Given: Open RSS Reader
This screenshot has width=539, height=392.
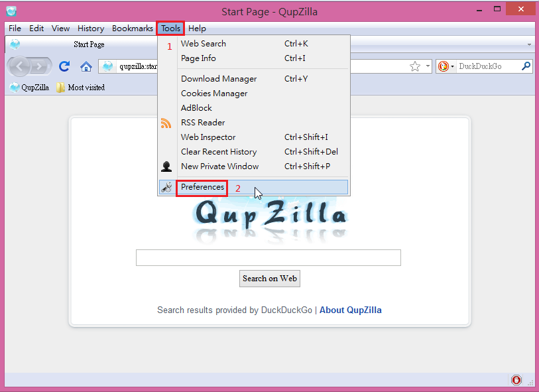Looking at the screenshot, I should pyautogui.click(x=254, y=123).
